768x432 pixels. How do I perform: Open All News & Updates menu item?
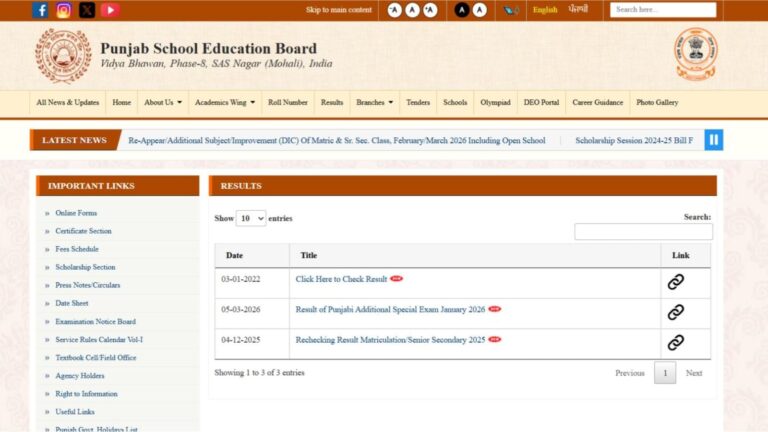coord(68,102)
